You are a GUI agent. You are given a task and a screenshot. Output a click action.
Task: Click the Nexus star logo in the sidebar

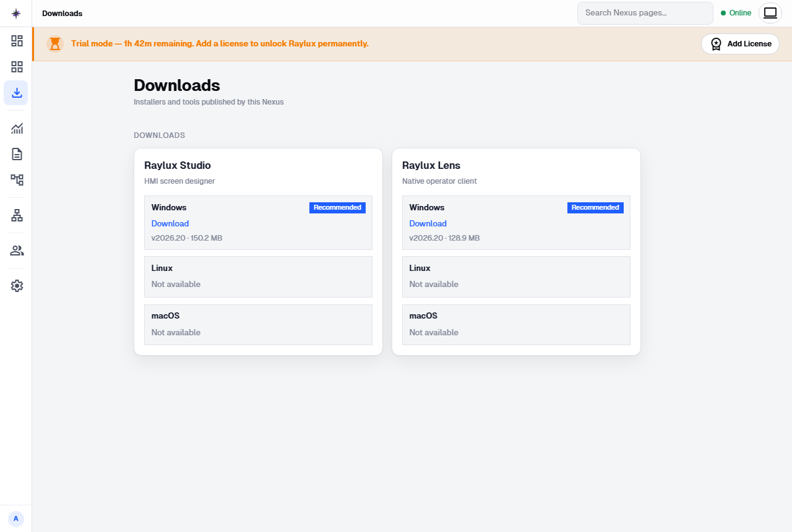tap(16, 14)
